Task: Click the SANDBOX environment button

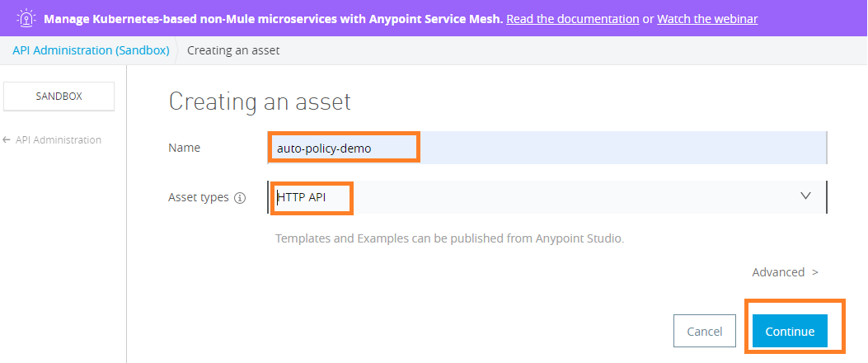Action: [x=59, y=96]
